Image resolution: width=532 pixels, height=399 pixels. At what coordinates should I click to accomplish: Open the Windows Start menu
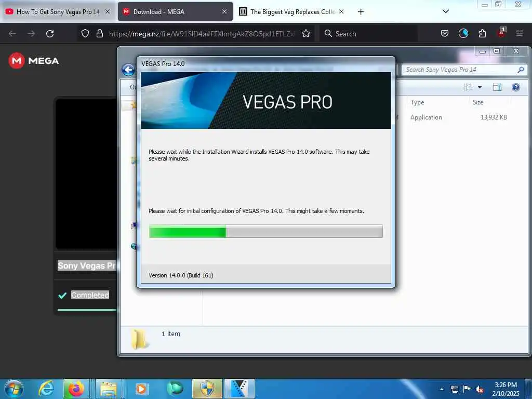pos(14,389)
